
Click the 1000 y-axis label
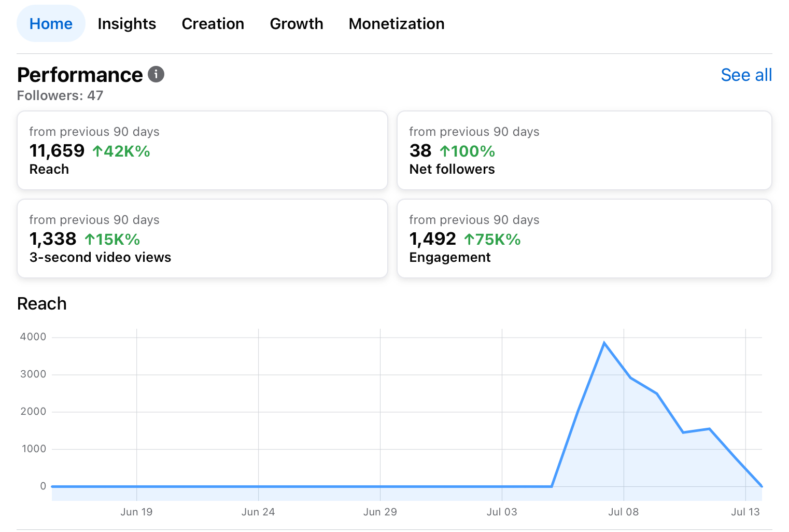(34, 449)
